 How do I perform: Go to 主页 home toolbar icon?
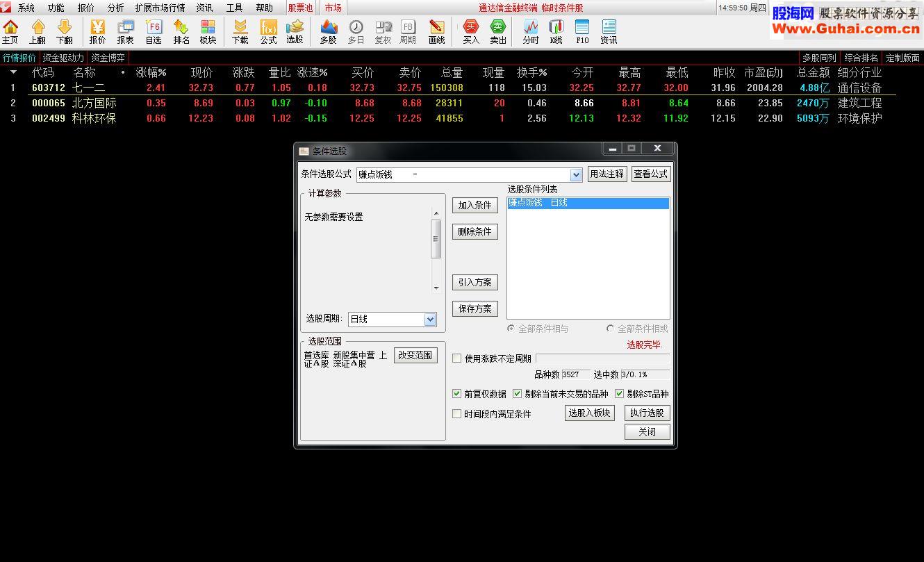(10, 31)
